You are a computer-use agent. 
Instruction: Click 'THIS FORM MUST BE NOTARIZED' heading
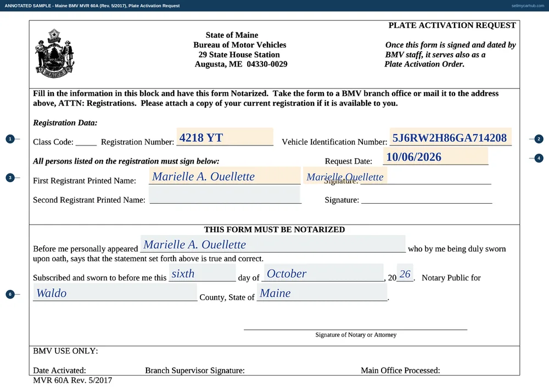pos(274,229)
